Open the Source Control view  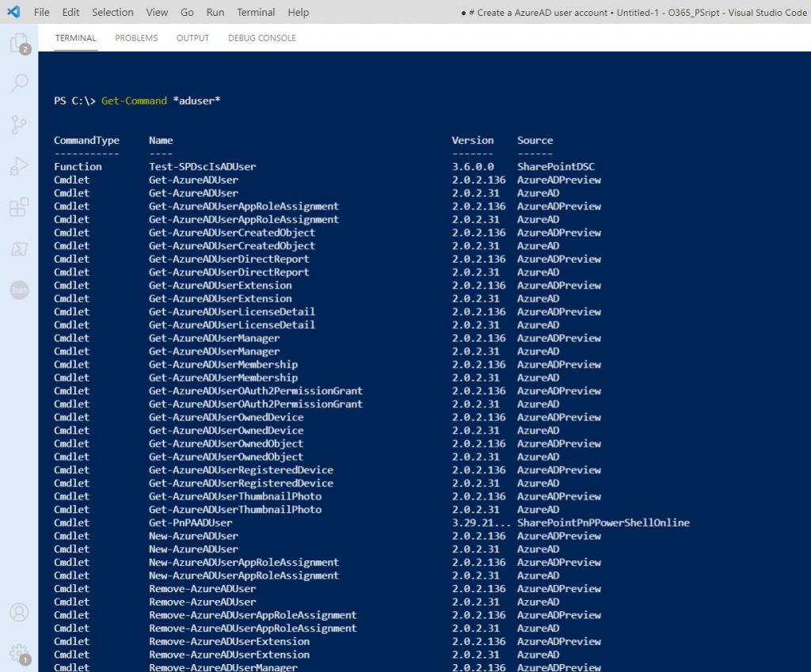click(x=19, y=123)
